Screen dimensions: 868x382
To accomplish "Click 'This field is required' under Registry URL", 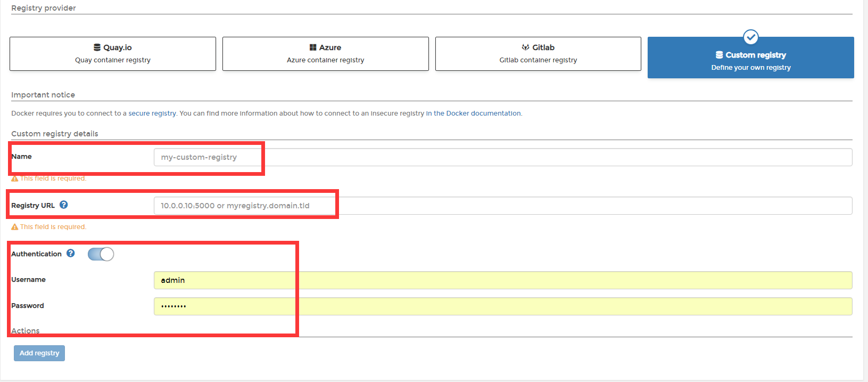I will pos(53,227).
